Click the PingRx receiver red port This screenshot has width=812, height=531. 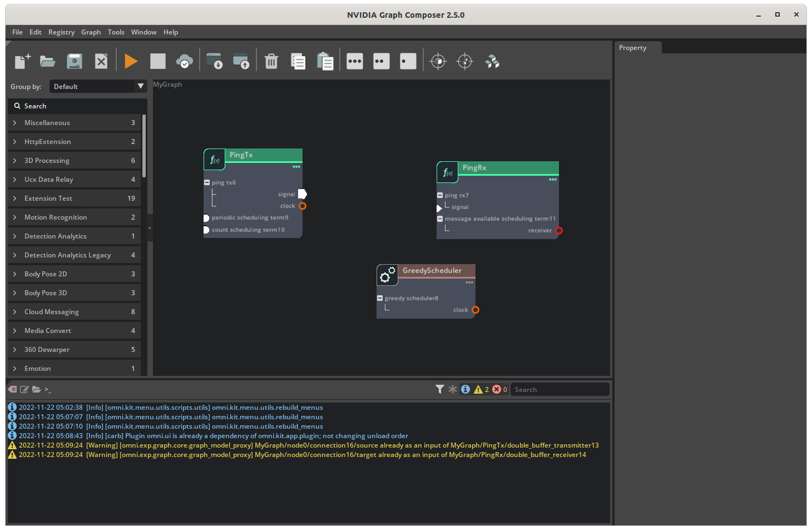[x=559, y=230]
